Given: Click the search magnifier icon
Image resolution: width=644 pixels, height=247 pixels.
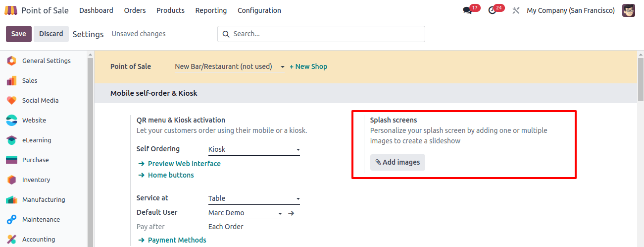Looking at the screenshot, I should point(226,34).
